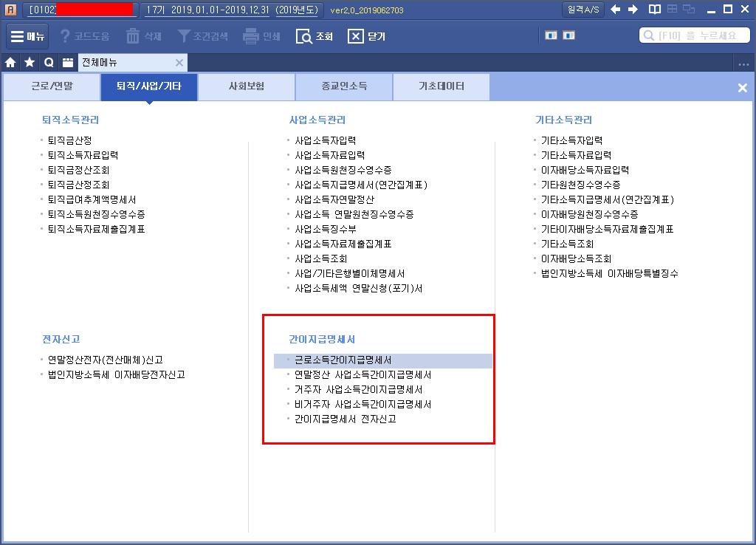
Task: Open 기타원천징수영수증
Action: [580, 185]
